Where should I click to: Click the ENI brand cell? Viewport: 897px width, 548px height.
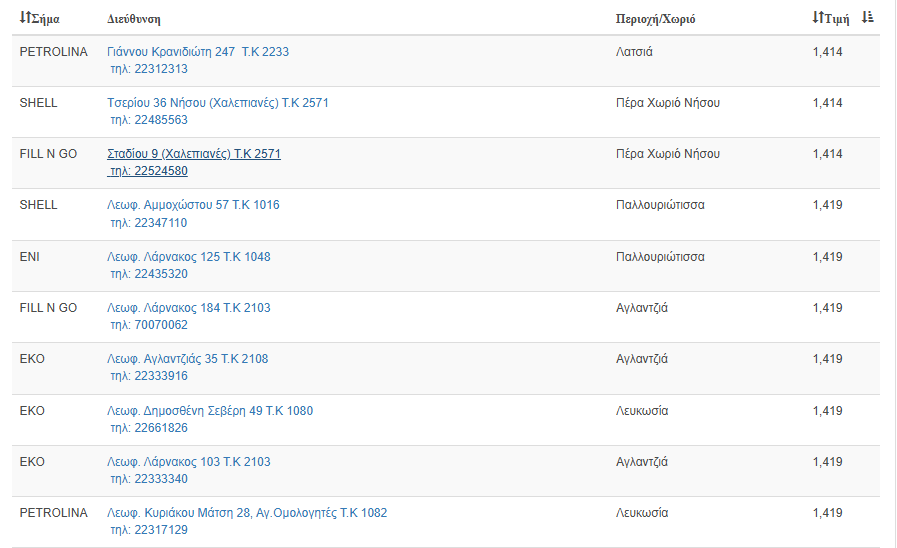pos(30,257)
